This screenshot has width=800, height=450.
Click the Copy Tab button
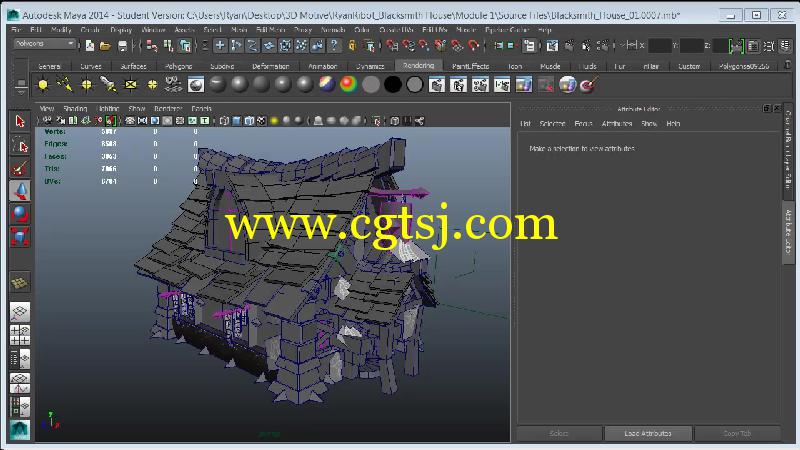point(737,433)
